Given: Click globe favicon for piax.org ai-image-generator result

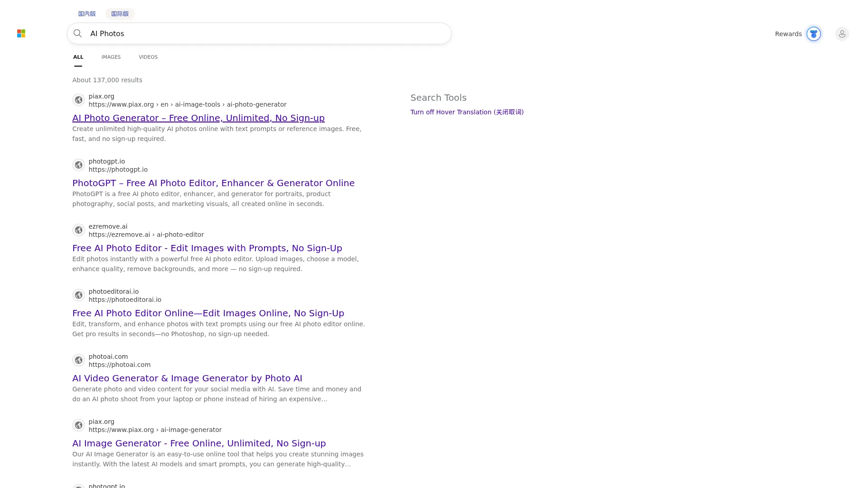Looking at the screenshot, I should [79, 425].
